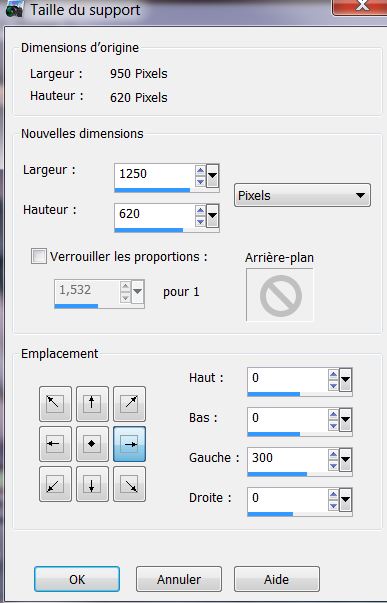Select left-middle placement arrow
Image resolution: width=387 pixels, height=603 pixels.
[x=55, y=444]
